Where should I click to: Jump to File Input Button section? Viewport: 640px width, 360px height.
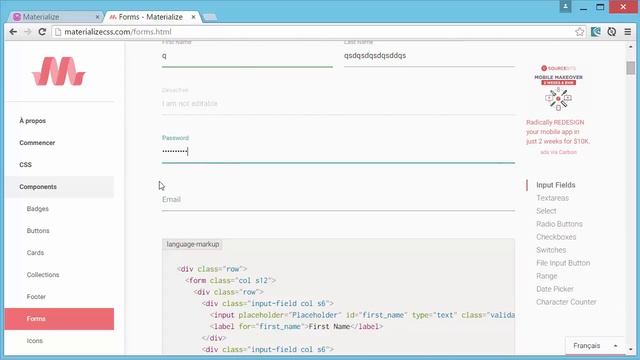(563, 263)
